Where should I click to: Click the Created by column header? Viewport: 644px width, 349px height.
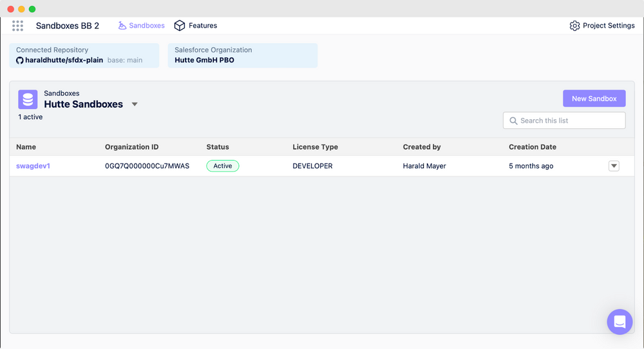click(422, 147)
